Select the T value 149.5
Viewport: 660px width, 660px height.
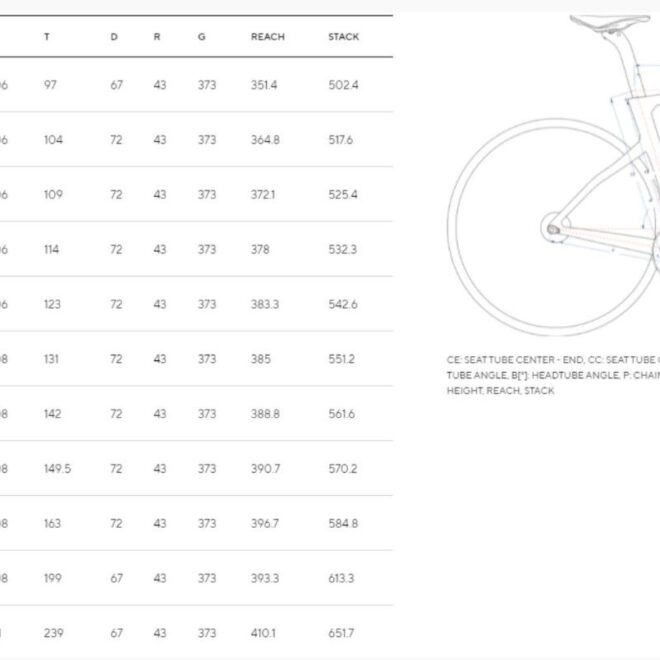(57, 468)
